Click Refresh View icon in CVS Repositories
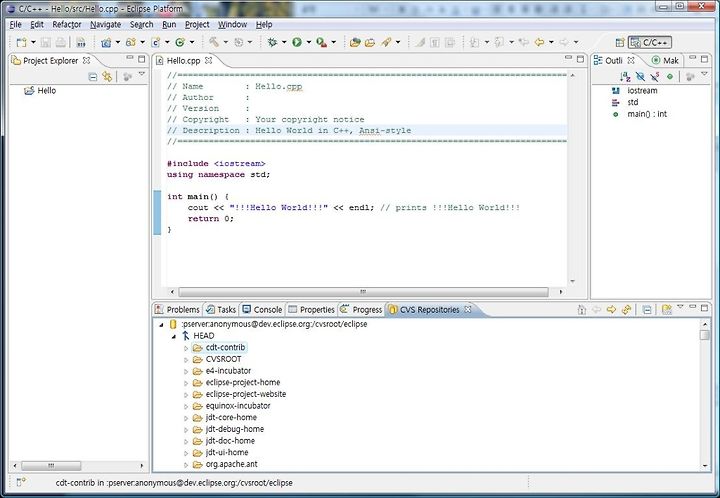The height and width of the screenshot is (498, 720). (626, 310)
